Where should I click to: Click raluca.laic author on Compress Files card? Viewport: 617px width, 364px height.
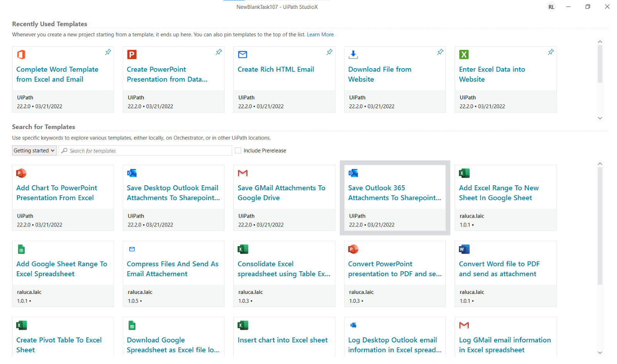140,292
